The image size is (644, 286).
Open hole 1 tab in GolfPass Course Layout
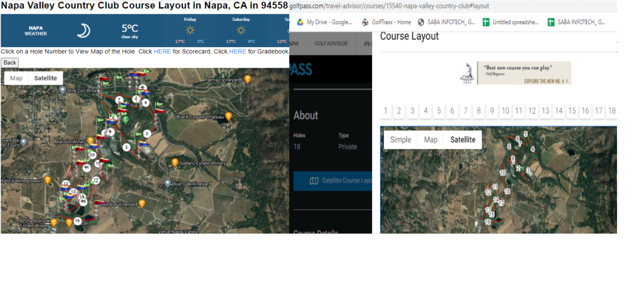386,111
